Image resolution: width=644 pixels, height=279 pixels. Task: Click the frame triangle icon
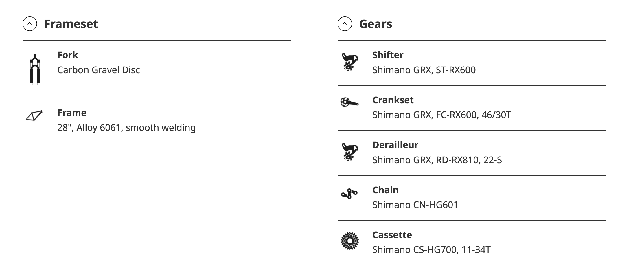tap(34, 115)
